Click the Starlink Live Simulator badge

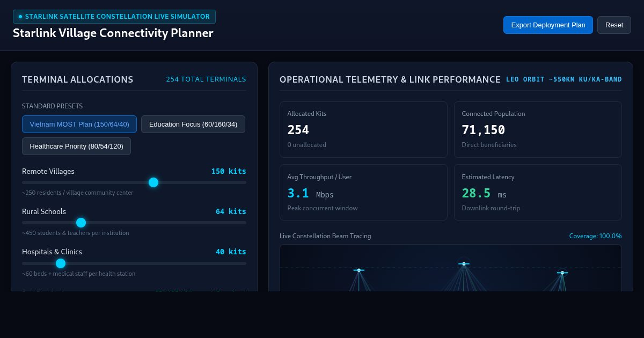coord(114,17)
